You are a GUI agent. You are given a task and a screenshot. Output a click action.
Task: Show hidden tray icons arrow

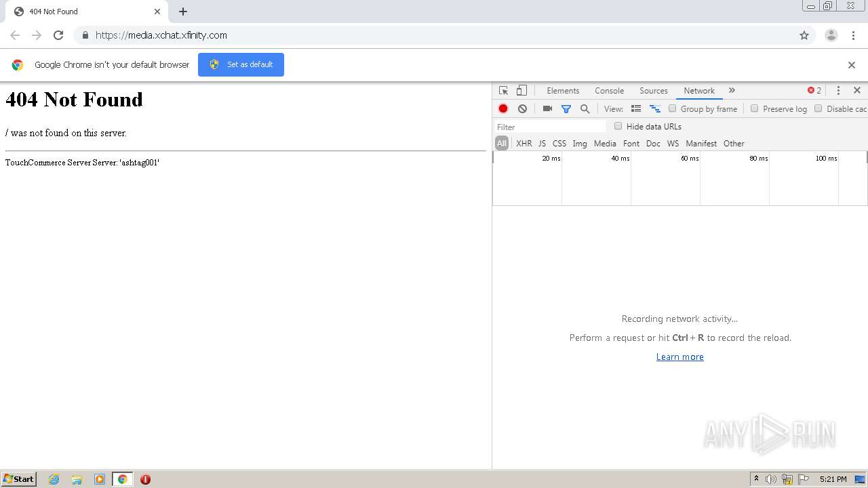pos(756,479)
